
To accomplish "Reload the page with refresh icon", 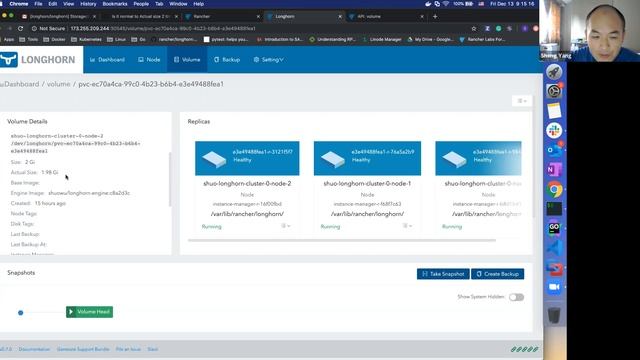I will coord(20,29).
